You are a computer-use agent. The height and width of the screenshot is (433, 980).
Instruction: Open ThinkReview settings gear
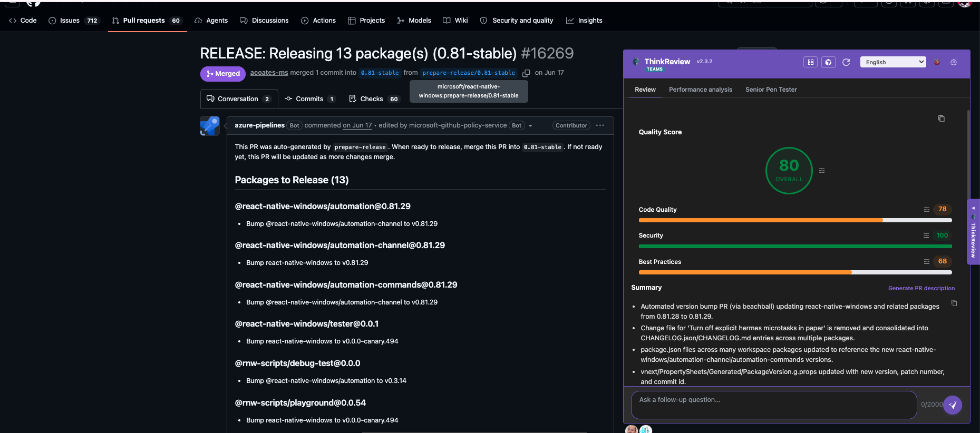(954, 62)
